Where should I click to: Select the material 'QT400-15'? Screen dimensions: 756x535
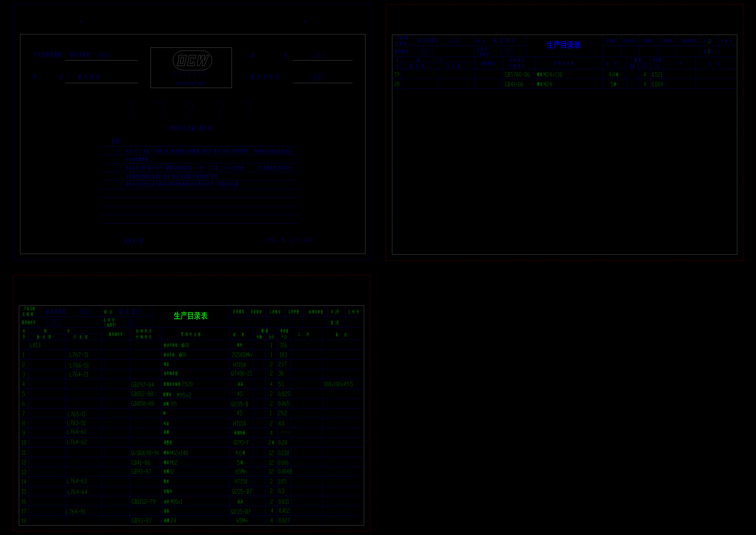[x=241, y=374]
